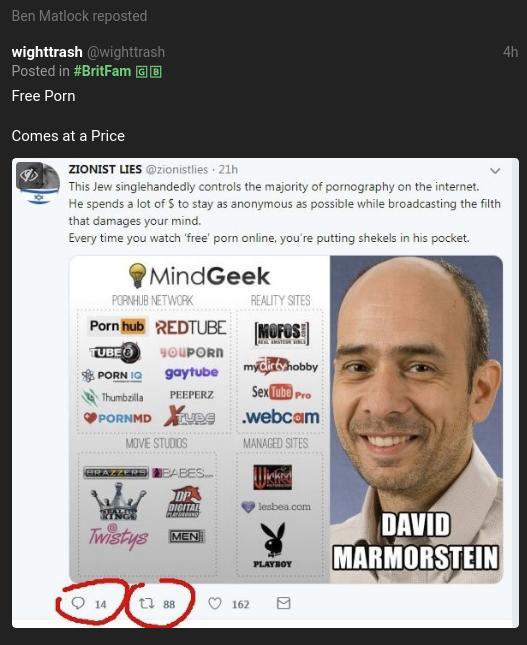This screenshot has width=527, height=645.
Task: Like the embedded tweet with heart icon
Action: [x=215, y=603]
